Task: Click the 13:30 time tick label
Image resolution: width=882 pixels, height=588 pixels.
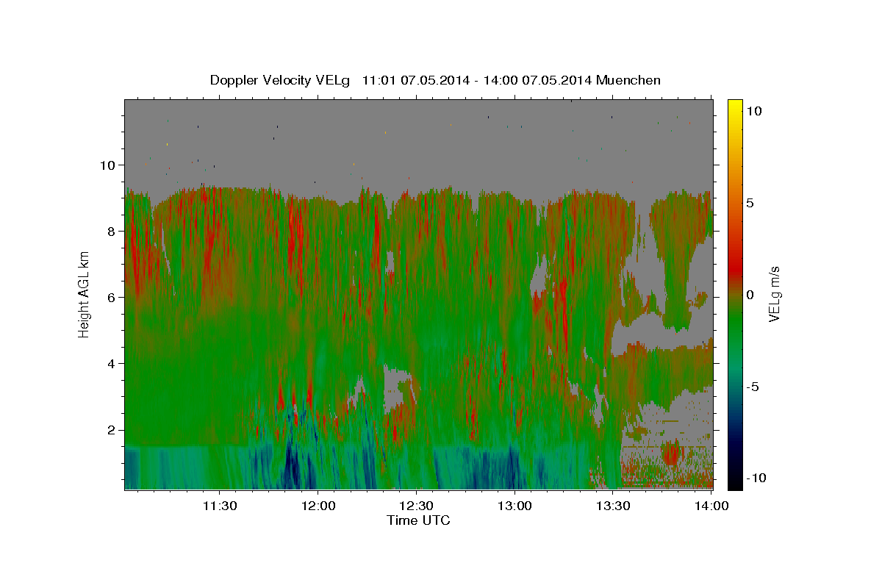Action: [613, 506]
